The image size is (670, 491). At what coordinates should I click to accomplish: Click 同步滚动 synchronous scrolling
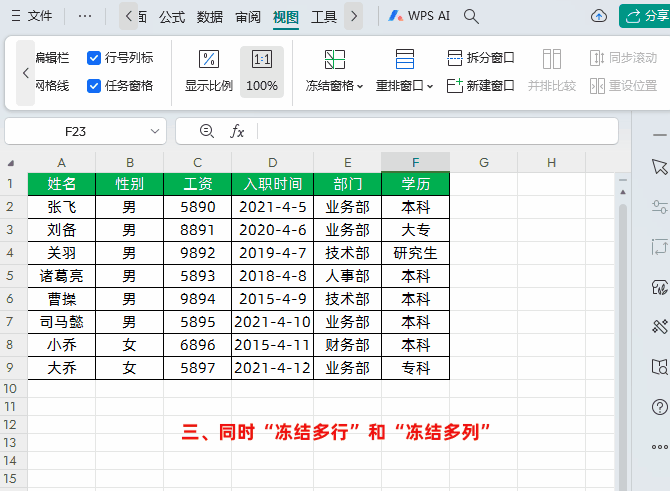click(x=623, y=58)
